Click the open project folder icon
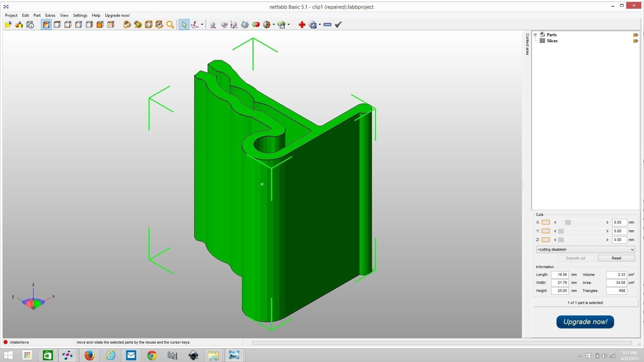 point(8,24)
